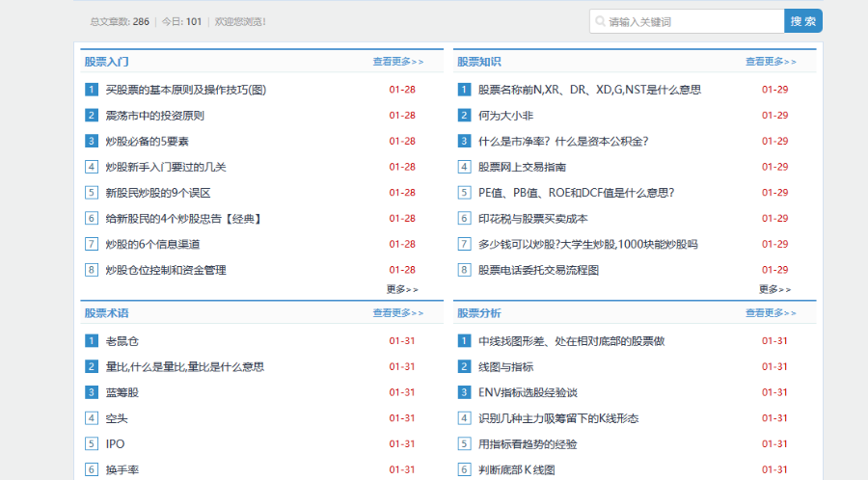Click date 01-31 beside 蓝筹股

click(x=402, y=392)
